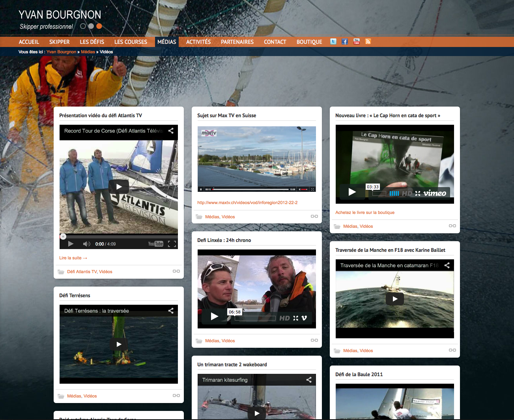Image resolution: width=514 pixels, height=420 pixels.
Task: Play the Cap Horn Vimeo video
Action: pyautogui.click(x=352, y=192)
